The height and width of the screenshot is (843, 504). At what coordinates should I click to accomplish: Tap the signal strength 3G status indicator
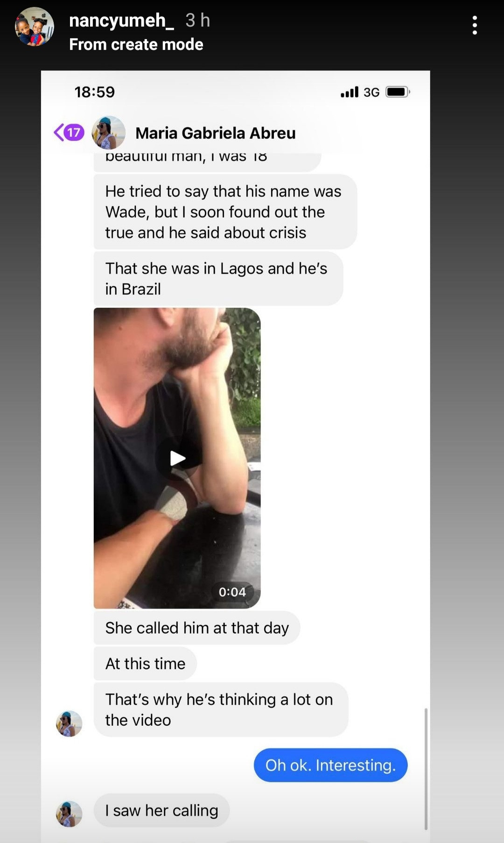(x=360, y=92)
